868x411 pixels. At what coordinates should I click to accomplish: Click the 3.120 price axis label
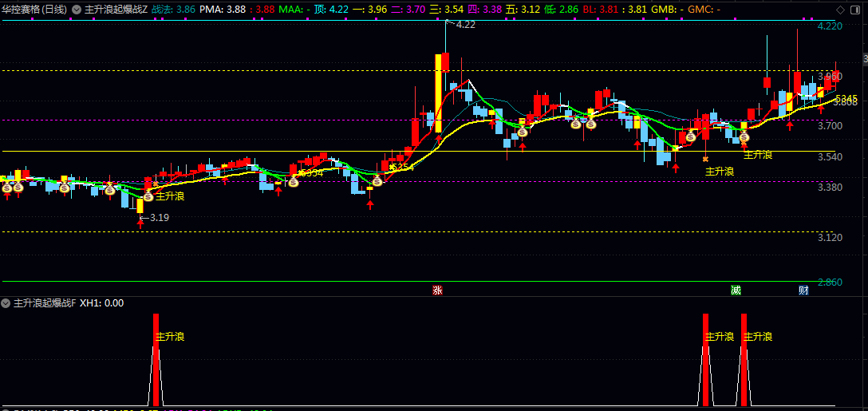[x=830, y=238]
